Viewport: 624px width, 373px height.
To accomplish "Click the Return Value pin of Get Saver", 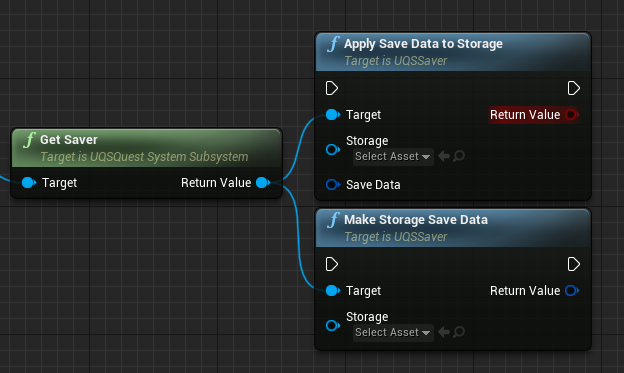I will tap(263, 183).
